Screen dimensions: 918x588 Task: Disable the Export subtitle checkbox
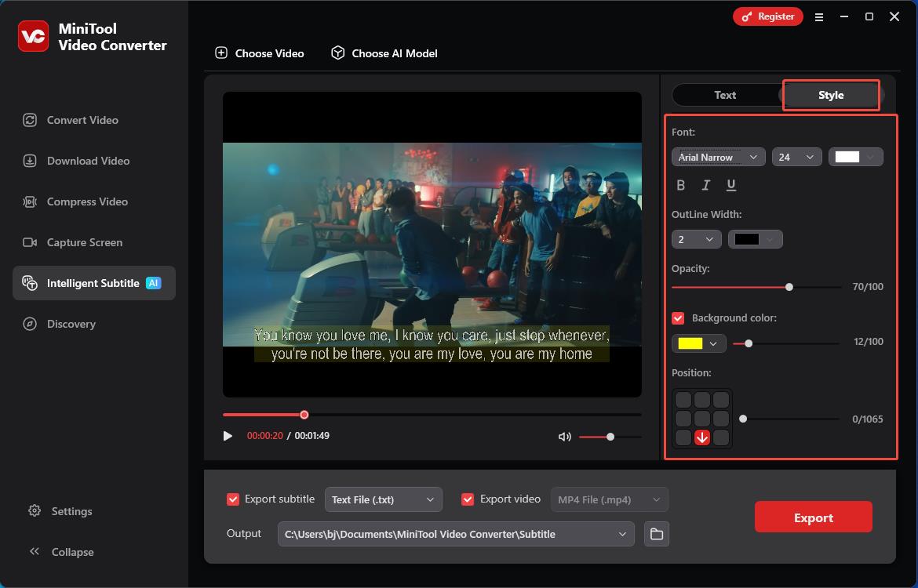click(233, 499)
